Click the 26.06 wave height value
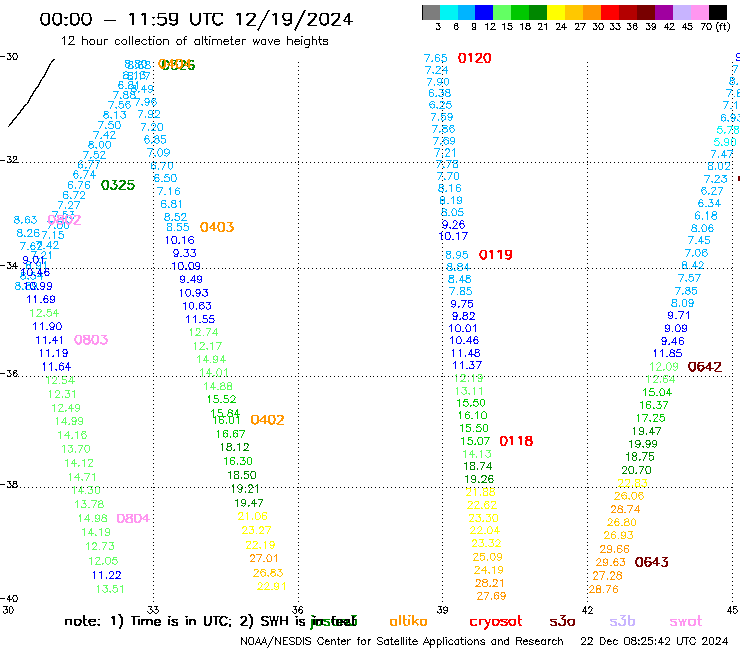The width and height of the screenshot is (740, 650). tap(629, 496)
